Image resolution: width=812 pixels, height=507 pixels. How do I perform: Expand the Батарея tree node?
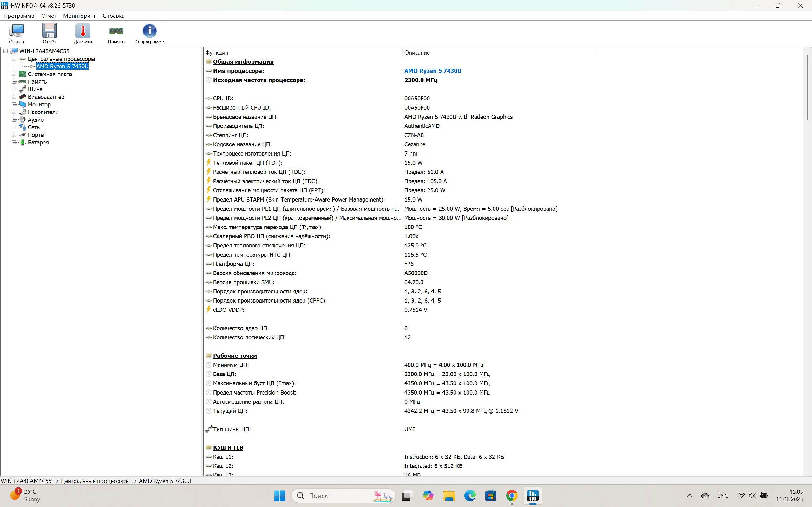pyautogui.click(x=14, y=143)
